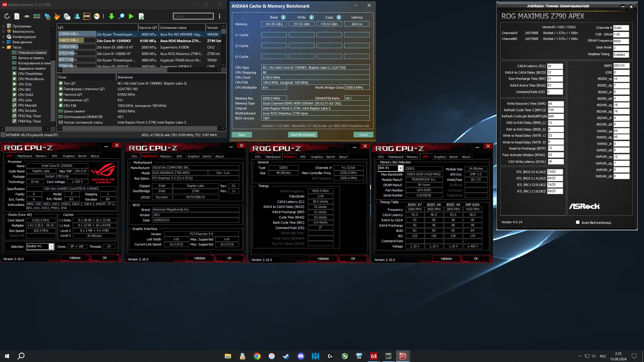
Task: Click the blue magnifier search icon
Action: point(122,16)
